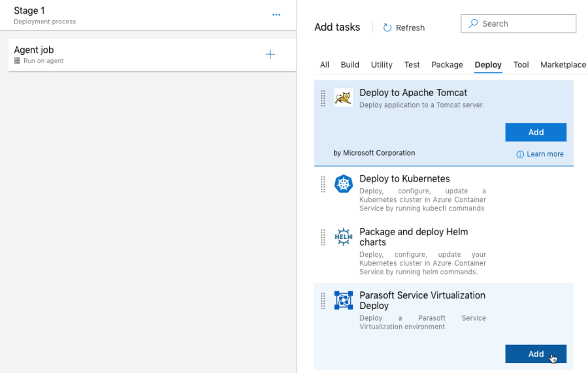Click Helm commands description text

(x=423, y=263)
